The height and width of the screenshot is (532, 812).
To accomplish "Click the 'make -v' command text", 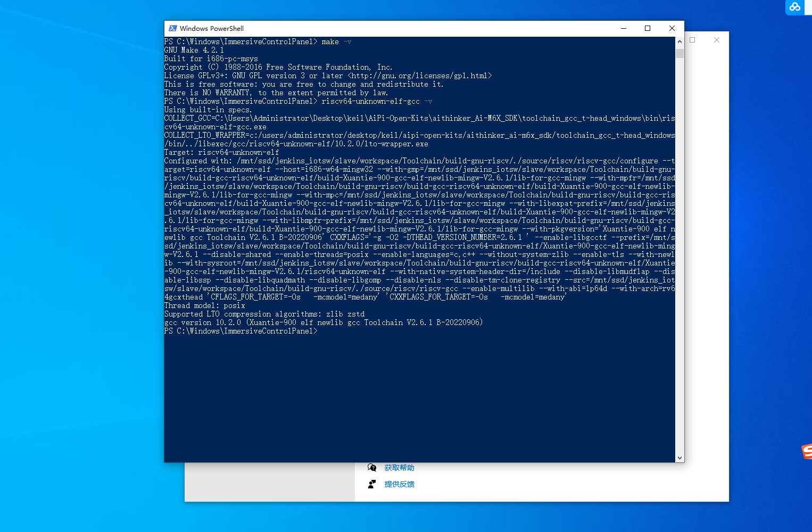I will (336, 41).
